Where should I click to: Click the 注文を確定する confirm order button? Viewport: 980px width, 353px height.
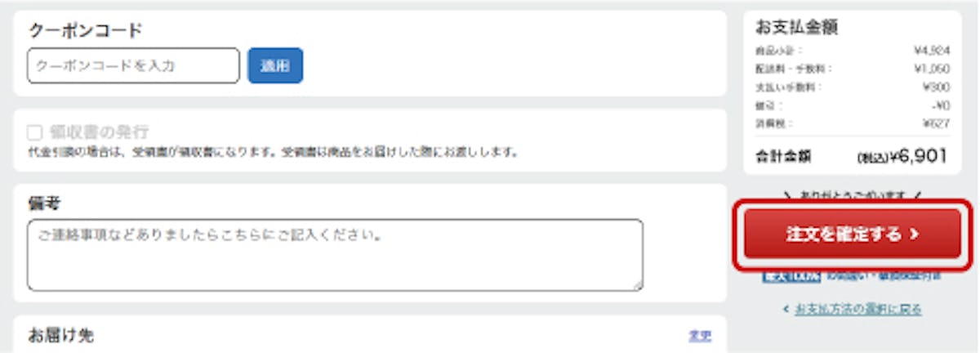click(x=853, y=235)
